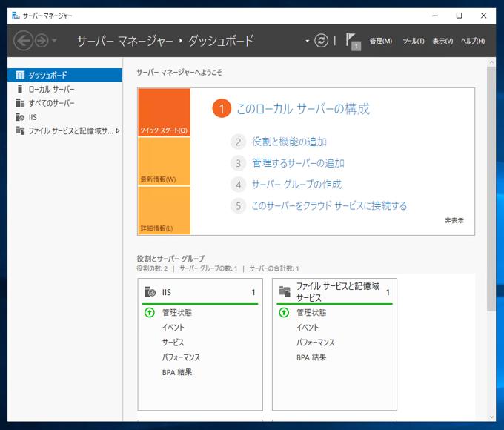This screenshot has height=430, width=504.
Task: Open the 表示(V) menu
Action: point(442,41)
